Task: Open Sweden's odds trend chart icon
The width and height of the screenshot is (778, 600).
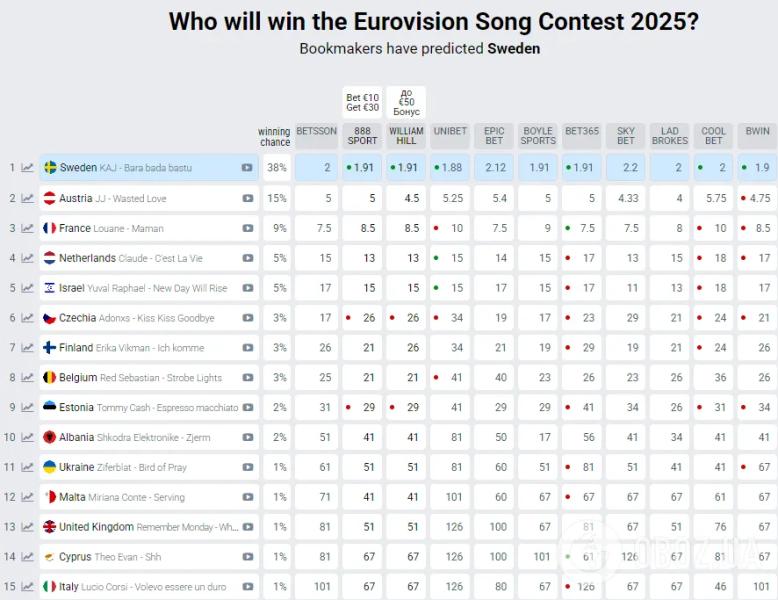Action: pos(27,168)
